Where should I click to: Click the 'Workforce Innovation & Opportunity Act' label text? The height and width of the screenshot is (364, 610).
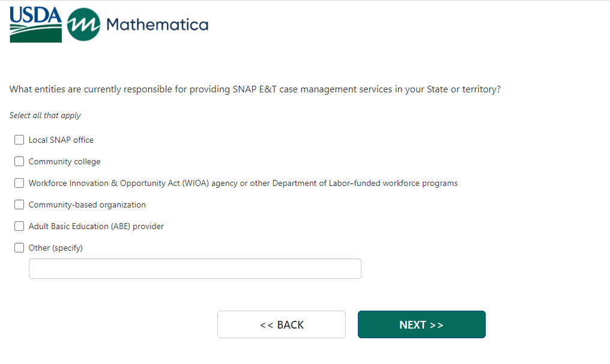pyautogui.click(x=243, y=183)
